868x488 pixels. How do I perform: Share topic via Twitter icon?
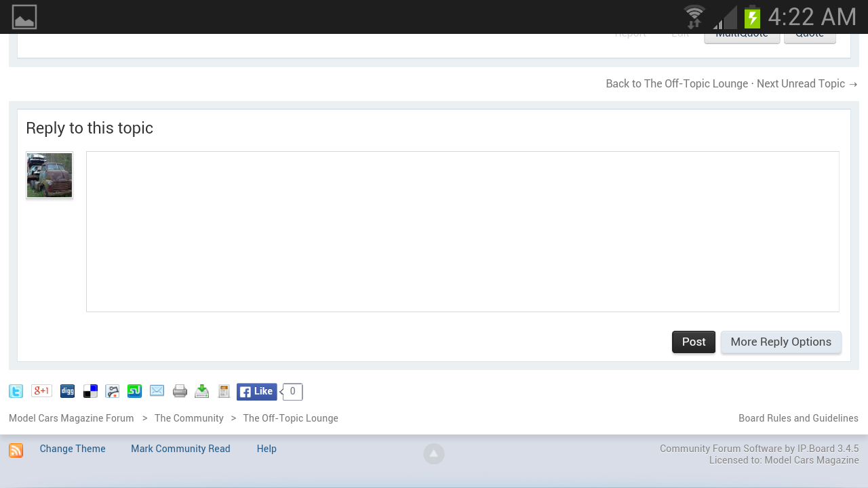[x=16, y=391]
